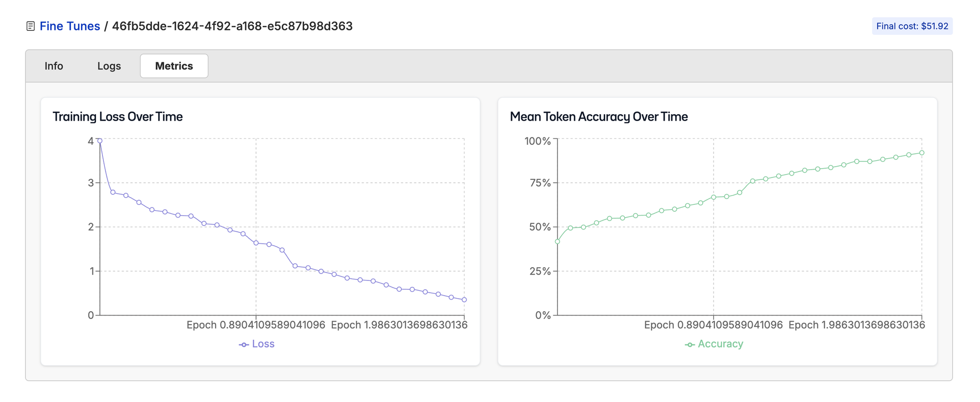Click Epoch 1.9863 label under the accuracy chart
The image size is (980, 402).
pyautogui.click(x=857, y=325)
